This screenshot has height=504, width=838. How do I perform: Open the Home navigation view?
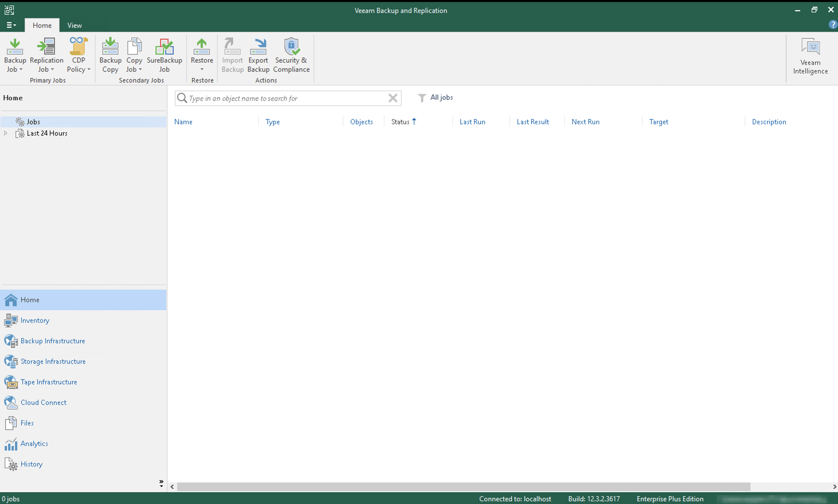[83, 300]
